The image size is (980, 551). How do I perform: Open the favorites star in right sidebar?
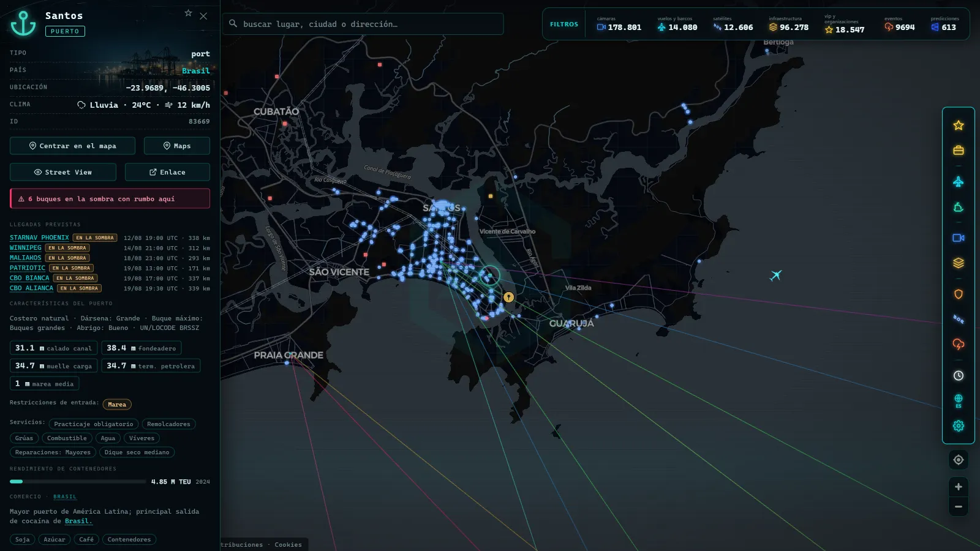959,126
